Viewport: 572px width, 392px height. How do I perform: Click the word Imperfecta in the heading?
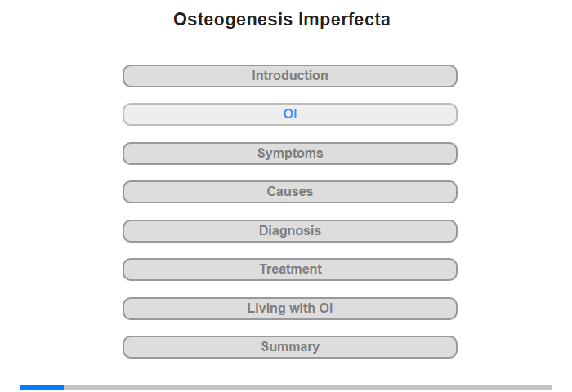pyautogui.click(x=344, y=20)
